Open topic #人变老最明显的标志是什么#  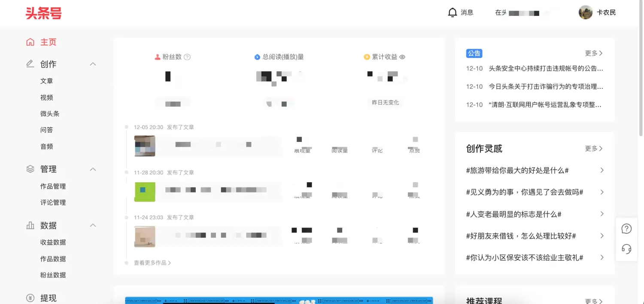click(513, 214)
